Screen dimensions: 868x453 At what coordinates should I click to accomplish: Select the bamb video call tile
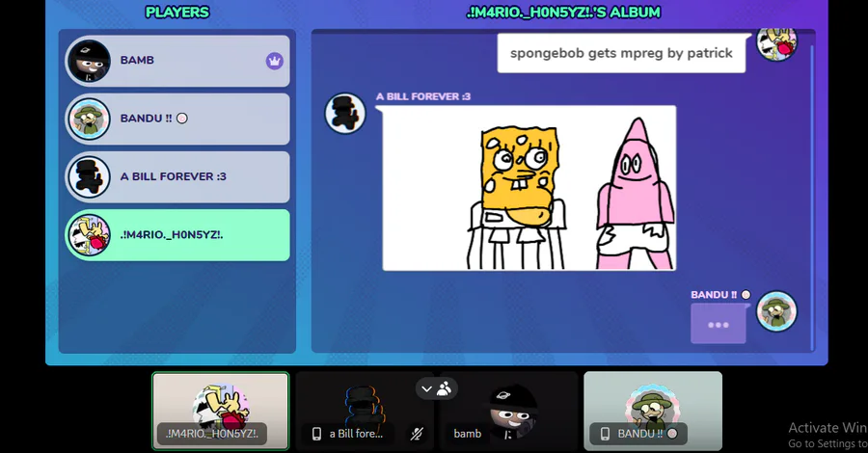[508, 411]
